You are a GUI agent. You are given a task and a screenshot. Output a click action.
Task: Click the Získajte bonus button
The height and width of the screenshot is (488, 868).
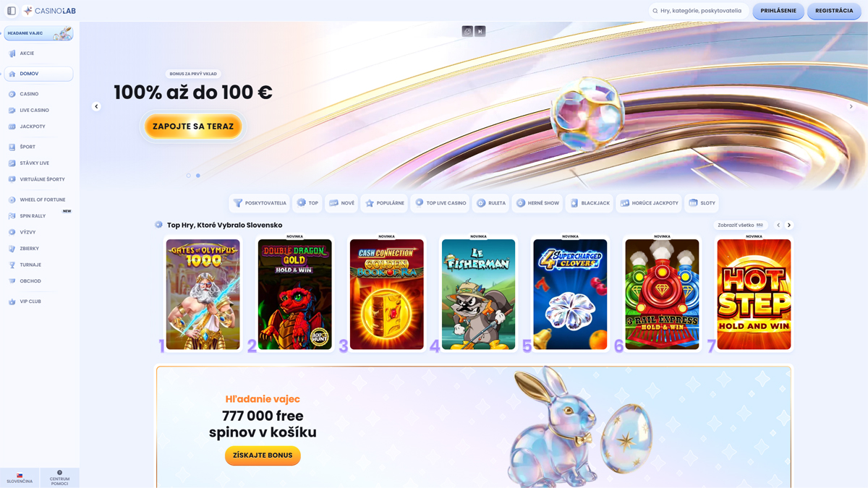pyautogui.click(x=263, y=455)
